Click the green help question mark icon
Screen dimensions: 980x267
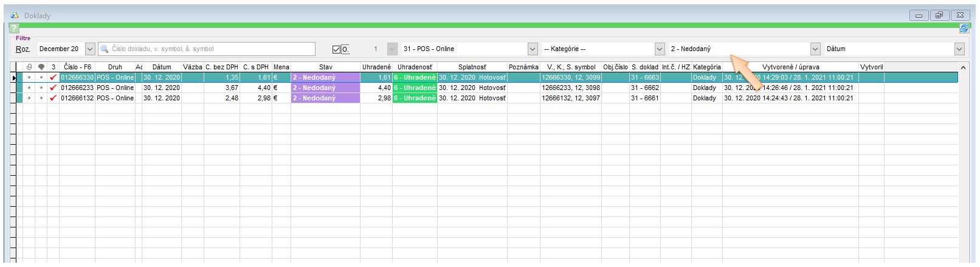(x=14, y=29)
